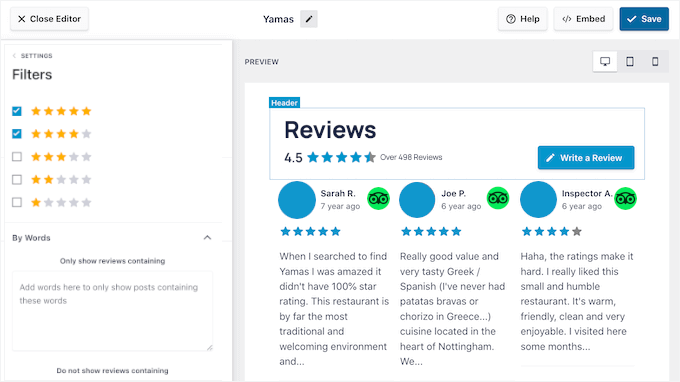The height and width of the screenshot is (382, 680).
Task: Click Inspector A.'s avatar circle
Action: click(x=538, y=200)
